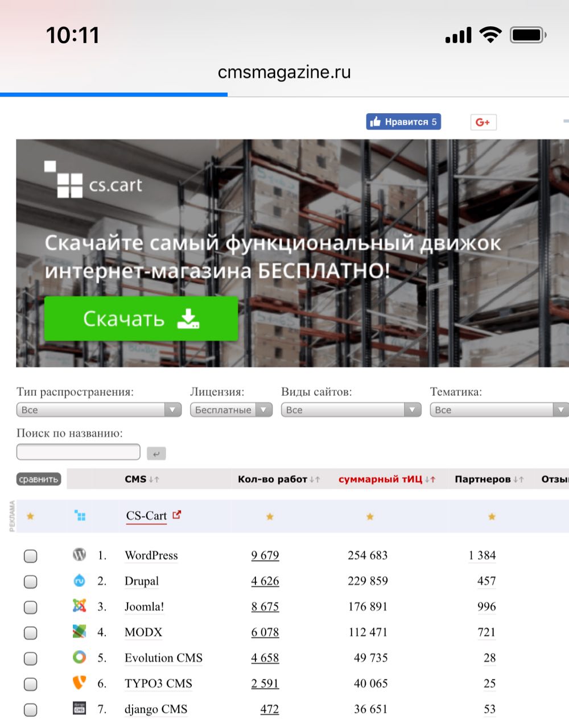Tick the MODX row checkbox
The width and height of the screenshot is (569, 728).
pyautogui.click(x=31, y=632)
